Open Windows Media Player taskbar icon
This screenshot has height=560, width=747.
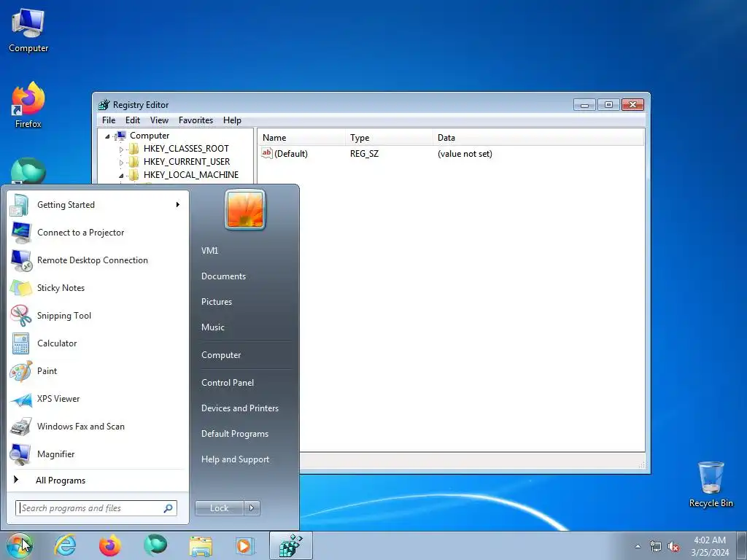(246, 545)
